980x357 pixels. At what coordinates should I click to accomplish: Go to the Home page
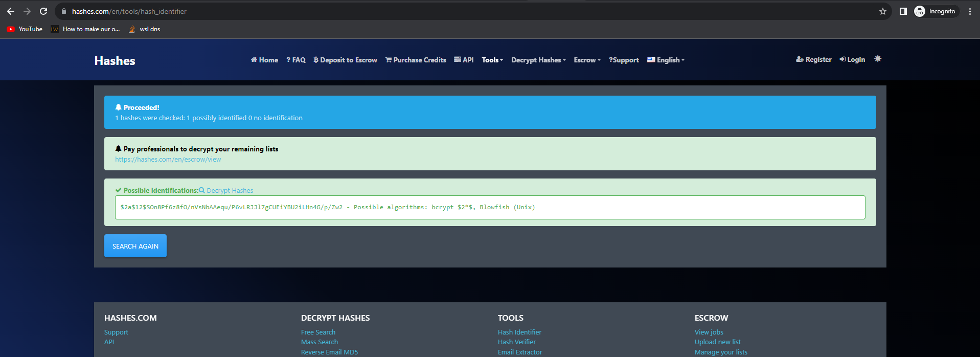pos(264,60)
